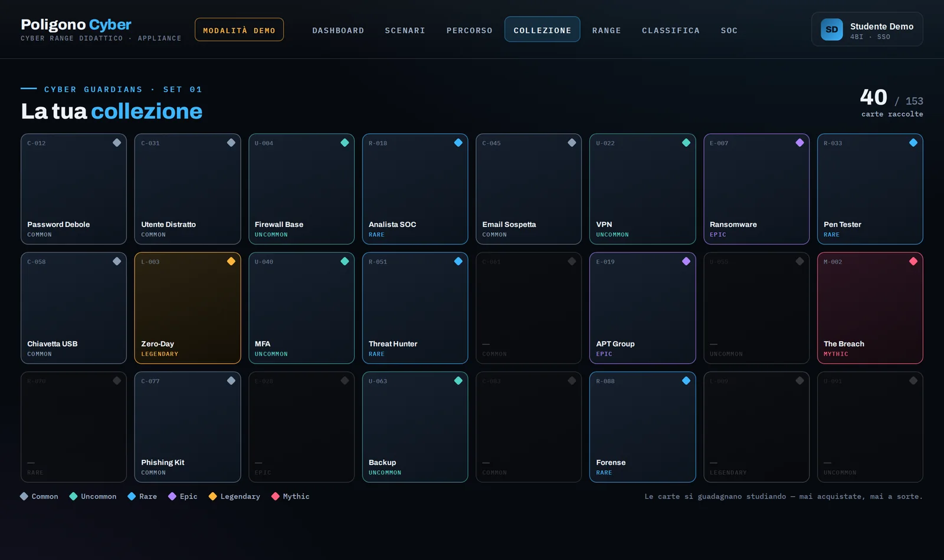This screenshot has width=944, height=560.
Task: Click the Modalità Demo button
Action: pos(239,29)
